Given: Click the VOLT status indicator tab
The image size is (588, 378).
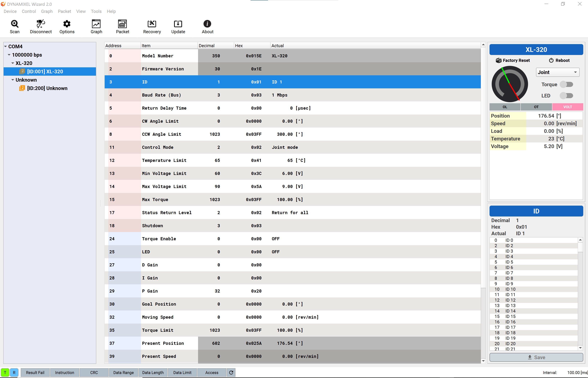Looking at the screenshot, I should tap(566, 107).
